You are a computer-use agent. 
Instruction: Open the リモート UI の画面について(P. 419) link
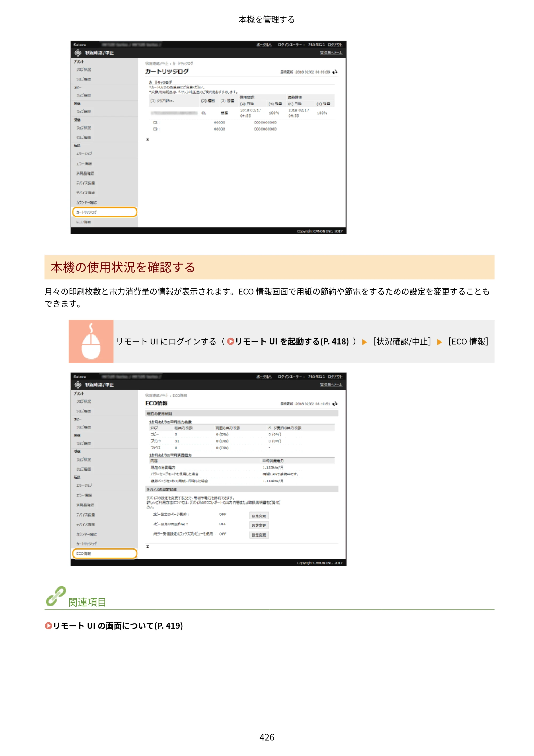pos(114,626)
